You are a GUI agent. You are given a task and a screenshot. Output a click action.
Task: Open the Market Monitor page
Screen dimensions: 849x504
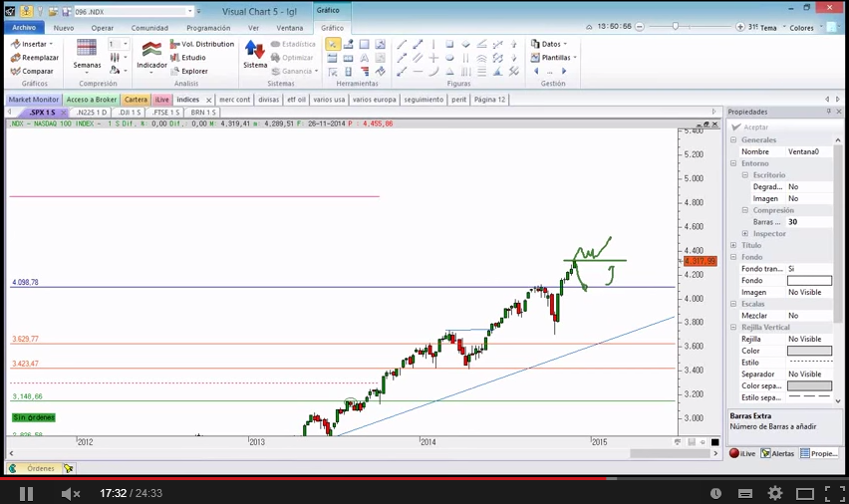click(34, 100)
